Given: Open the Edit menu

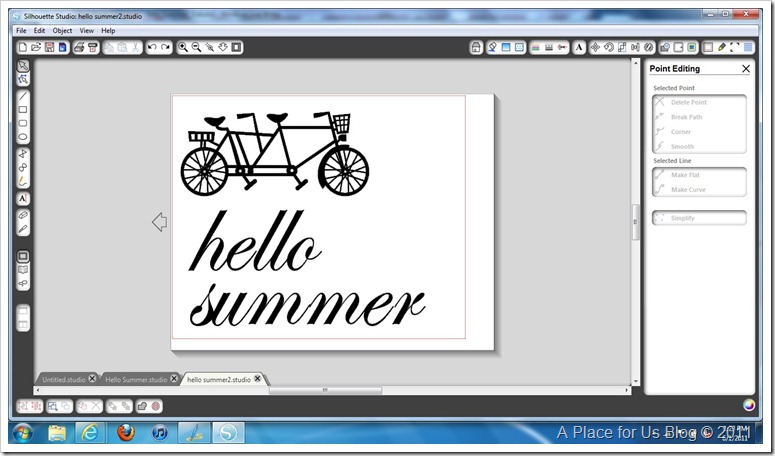Looking at the screenshot, I should pyautogui.click(x=39, y=31).
